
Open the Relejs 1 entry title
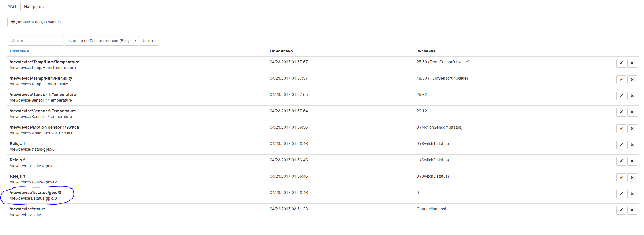click(17, 144)
